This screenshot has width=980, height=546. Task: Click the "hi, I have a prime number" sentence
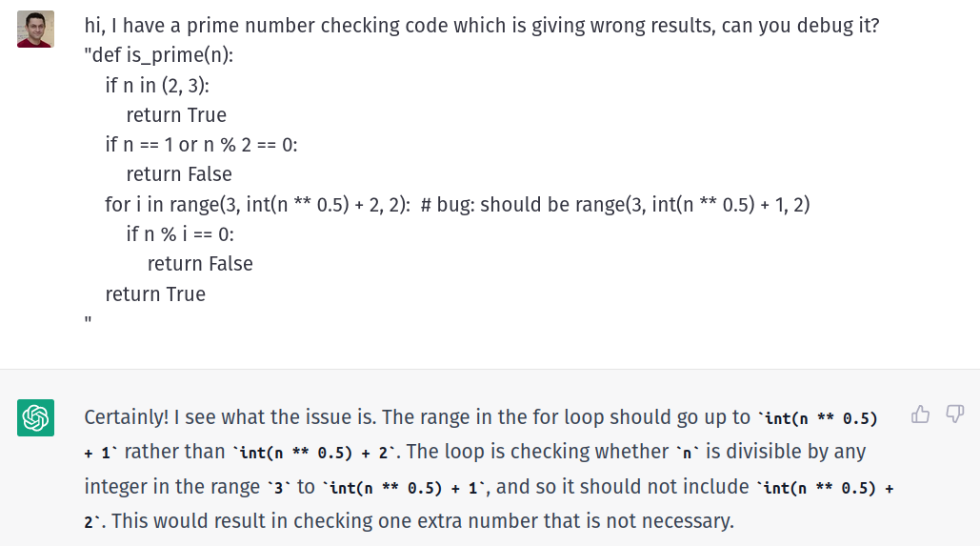pyautogui.click(x=482, y=26)
